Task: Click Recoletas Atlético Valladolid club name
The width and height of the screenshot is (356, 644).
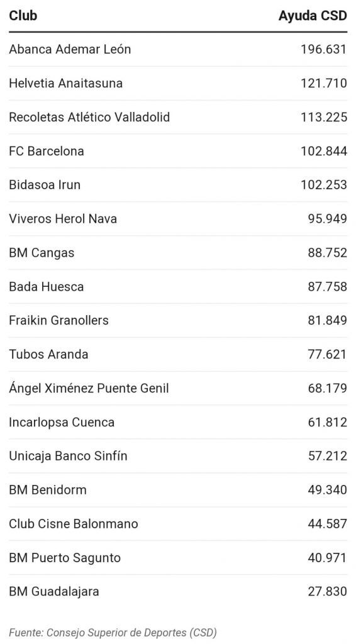Action: (89, 117)
